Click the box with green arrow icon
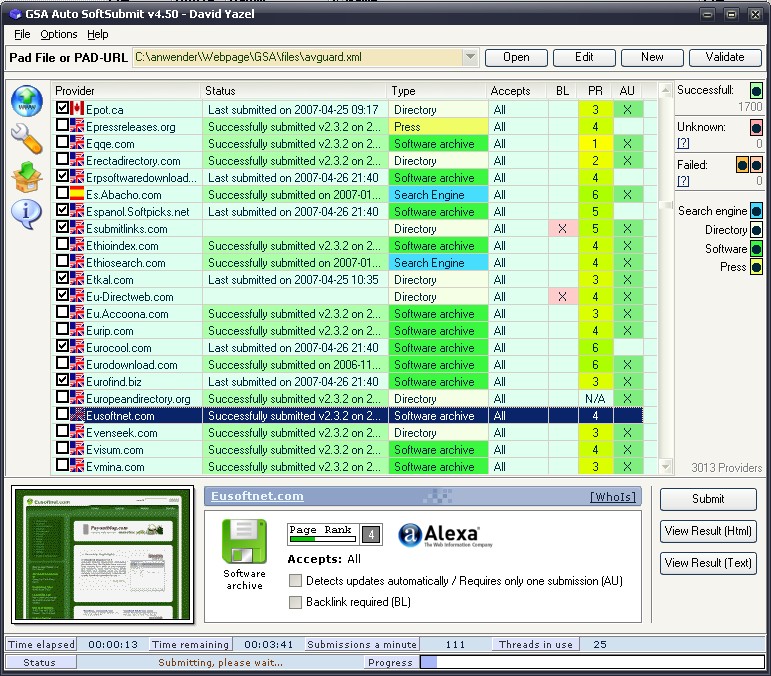 [27, 177]
